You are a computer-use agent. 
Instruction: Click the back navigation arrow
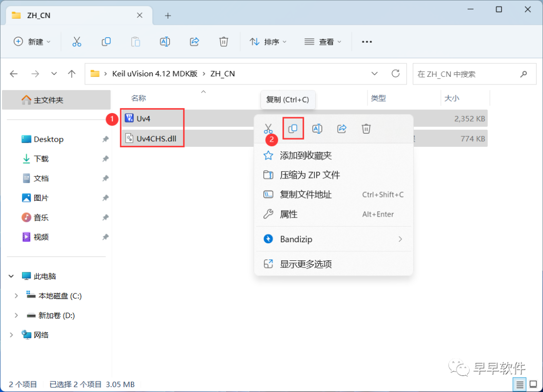pos(14,73)
